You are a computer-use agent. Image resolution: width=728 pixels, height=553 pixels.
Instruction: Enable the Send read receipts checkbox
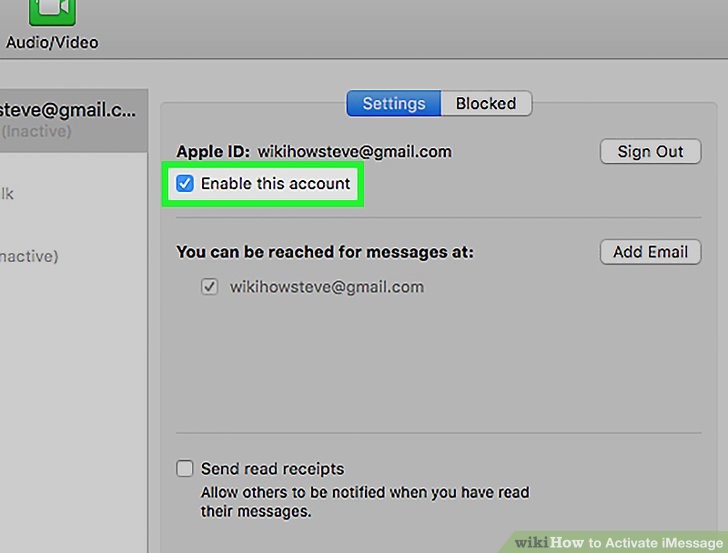pos(185,469)
